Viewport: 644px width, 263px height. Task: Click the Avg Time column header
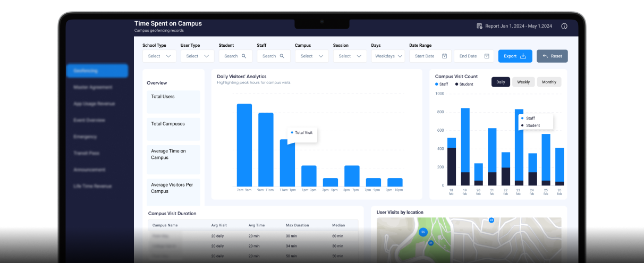(257, 225)
